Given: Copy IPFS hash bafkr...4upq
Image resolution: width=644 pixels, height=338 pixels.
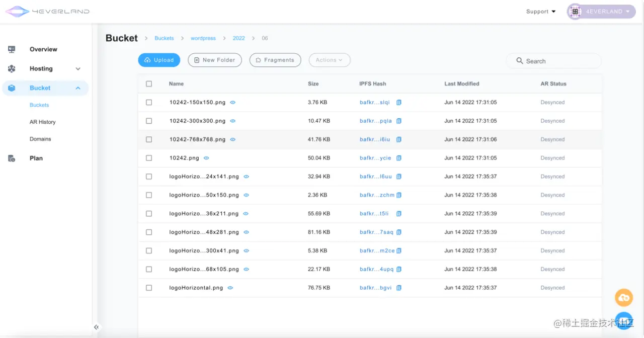Looking at the screenshot, I should (398, 269).
